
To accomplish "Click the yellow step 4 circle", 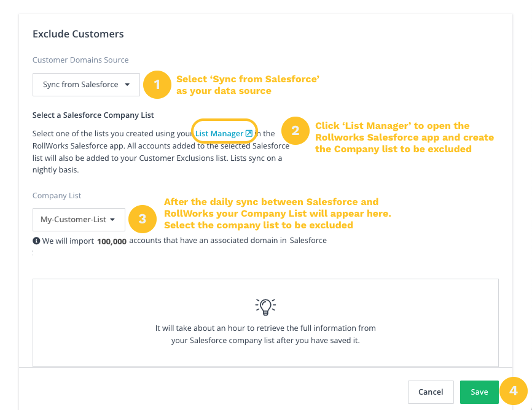I will [x=514, y=391].
